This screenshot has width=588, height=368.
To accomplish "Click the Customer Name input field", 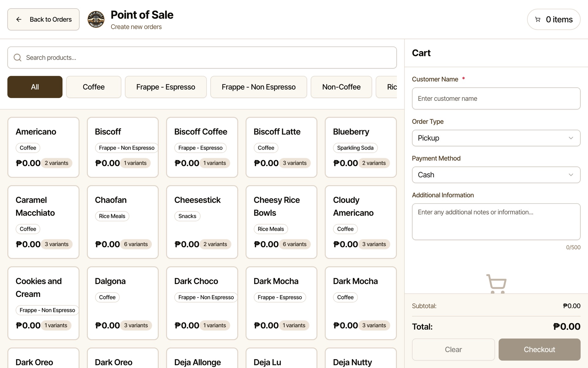I will (496, 98).
